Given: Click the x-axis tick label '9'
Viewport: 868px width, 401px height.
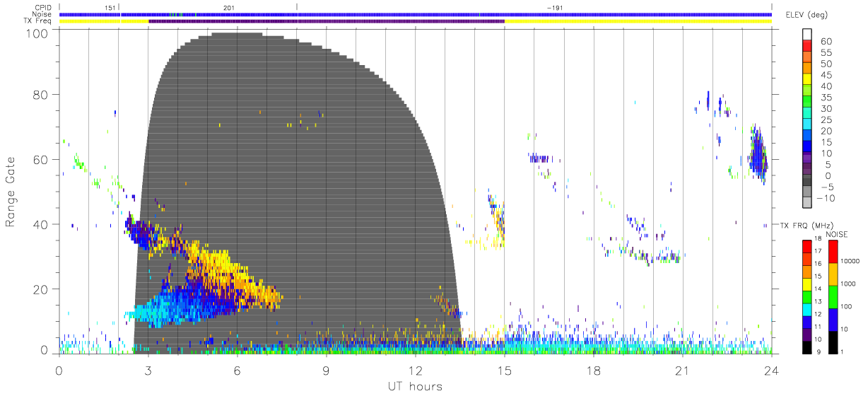Looking at the screenshot, I should point(327,370).
